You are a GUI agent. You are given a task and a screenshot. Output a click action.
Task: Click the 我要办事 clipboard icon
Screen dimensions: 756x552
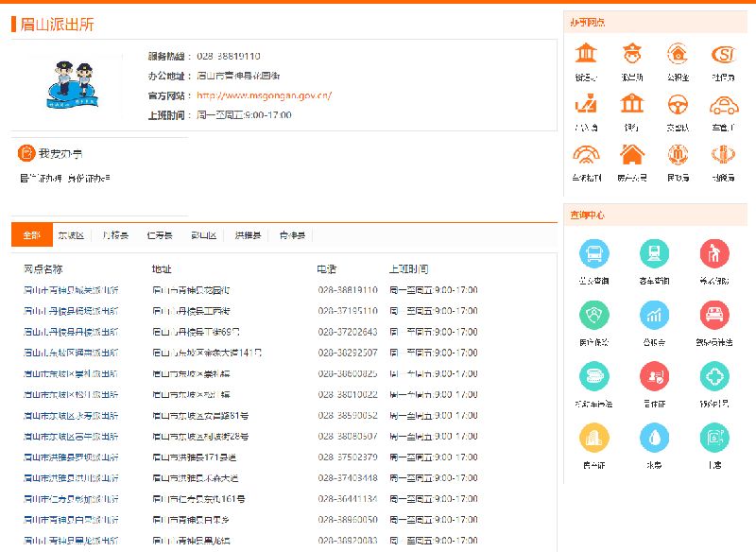pos(26,153)
